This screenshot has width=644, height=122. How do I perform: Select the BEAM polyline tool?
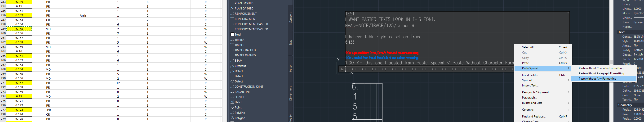pos(236,61)
